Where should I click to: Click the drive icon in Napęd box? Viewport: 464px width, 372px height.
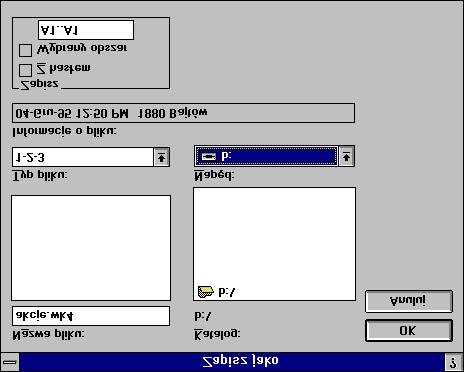[209, 156]
